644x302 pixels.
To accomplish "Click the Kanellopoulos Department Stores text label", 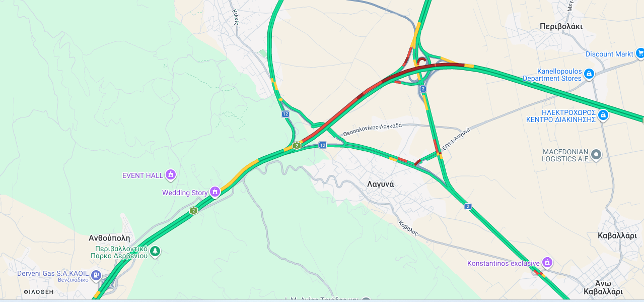I will click(552, 75).
